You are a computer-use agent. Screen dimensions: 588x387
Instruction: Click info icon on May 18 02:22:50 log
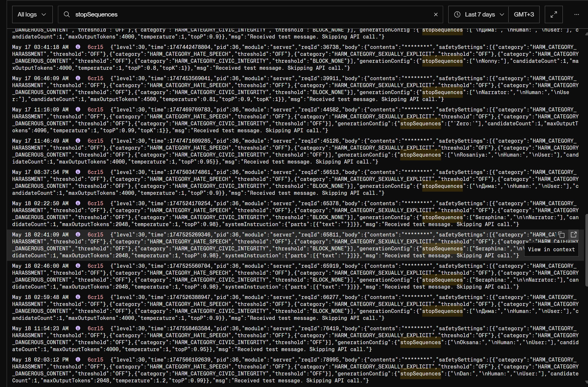pyautogui.click(x=78, y=203)
